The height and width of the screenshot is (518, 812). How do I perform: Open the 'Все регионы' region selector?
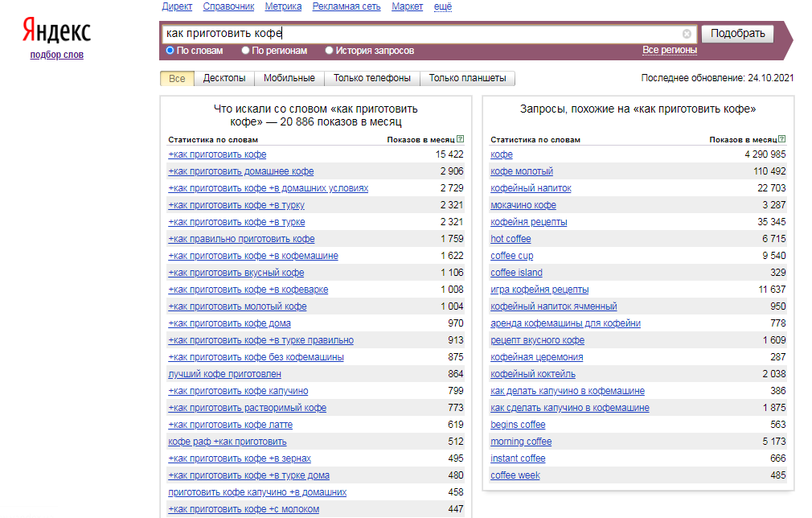tap(669, 50)
